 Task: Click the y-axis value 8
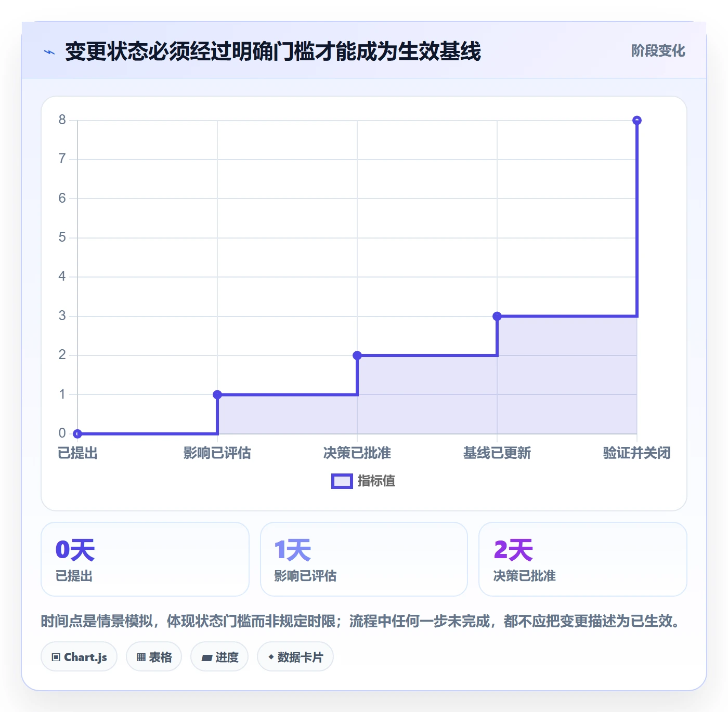(x=62, y=120)
